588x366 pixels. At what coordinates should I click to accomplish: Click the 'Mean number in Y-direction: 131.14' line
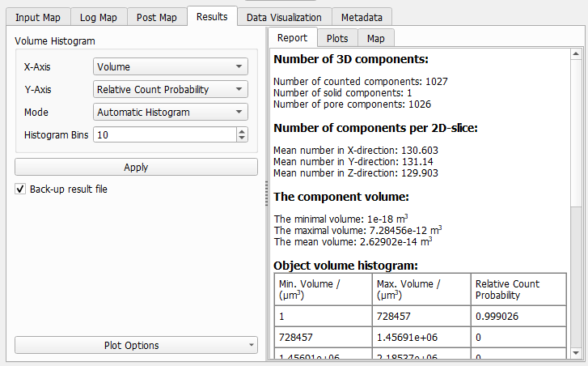pyautogui.click(x=353, y=161)
